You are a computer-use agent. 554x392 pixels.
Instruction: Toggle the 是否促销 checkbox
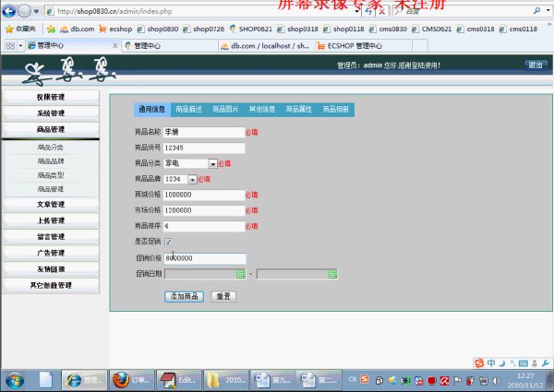click(168, 242)
